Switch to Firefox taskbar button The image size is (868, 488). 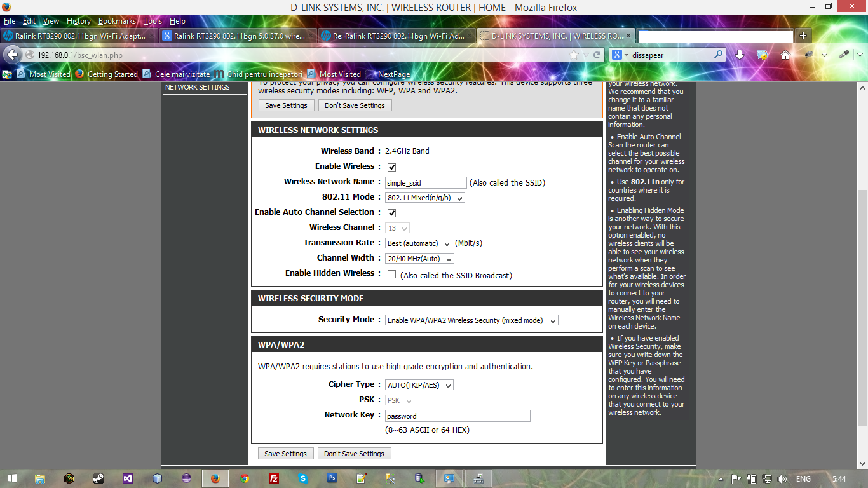215,478
